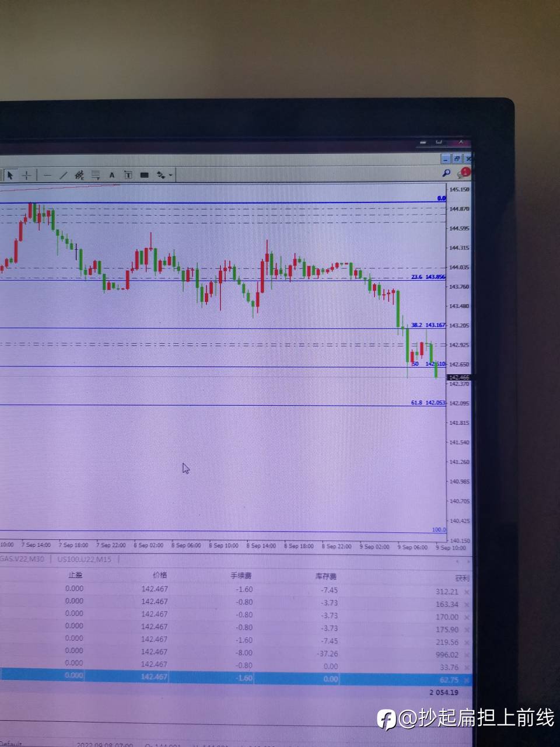This screenshot has width=560, height=747.
Task: Click profit value 312.21
Action: (447, 592)
